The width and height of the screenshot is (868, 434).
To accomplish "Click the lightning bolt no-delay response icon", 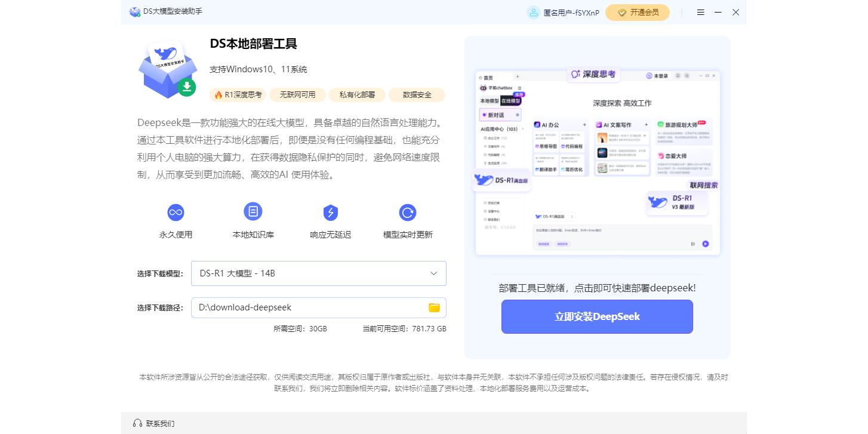I will click(330, 212).
